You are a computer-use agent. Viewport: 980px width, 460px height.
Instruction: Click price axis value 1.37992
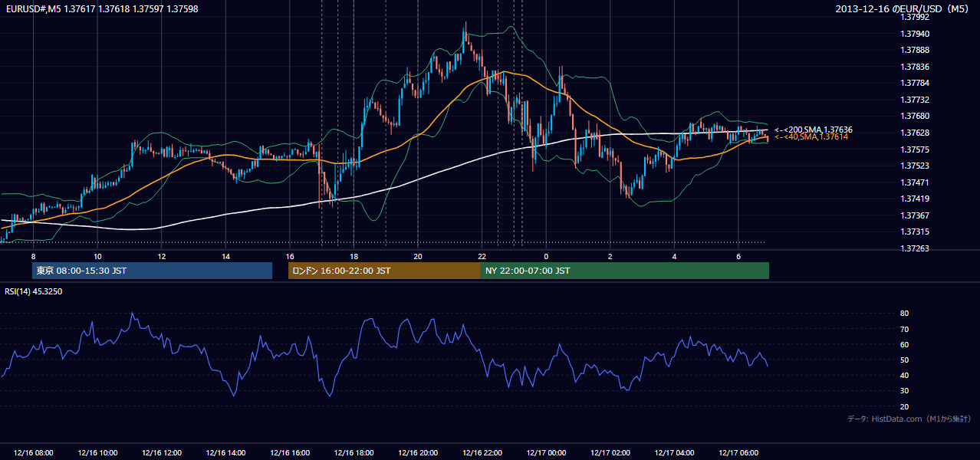coord(916,17)
